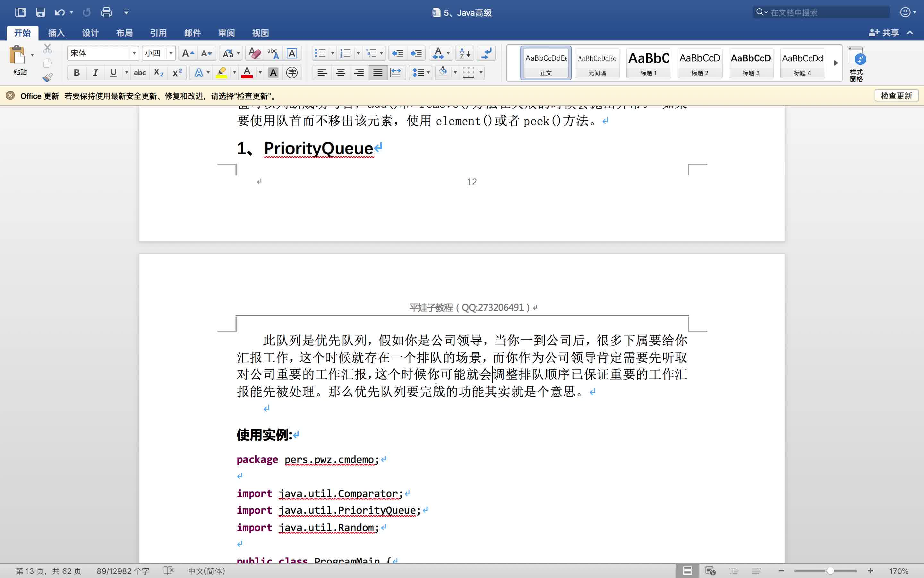Apply the 无间隔 style
The image size is (924, 578).
[x=597, y=63]
